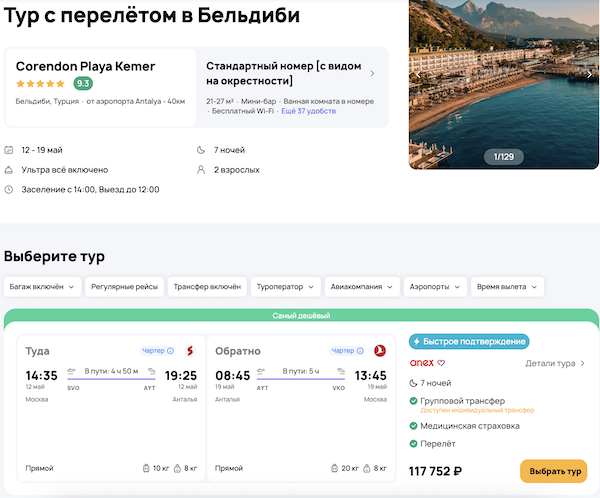Expand the Туроператор dropdown

[x=286, y=287]
